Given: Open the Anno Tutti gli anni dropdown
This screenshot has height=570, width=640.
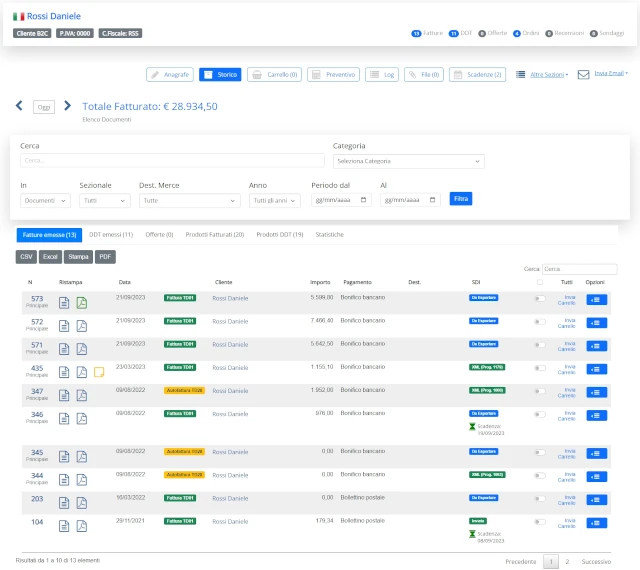Looking at the screenshot, I should tap(274, 200).
